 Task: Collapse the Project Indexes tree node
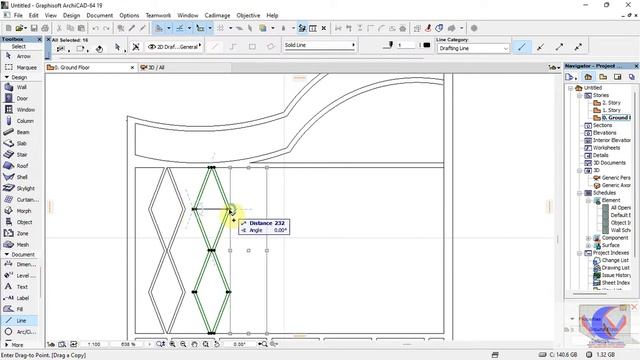pos(579,253)
